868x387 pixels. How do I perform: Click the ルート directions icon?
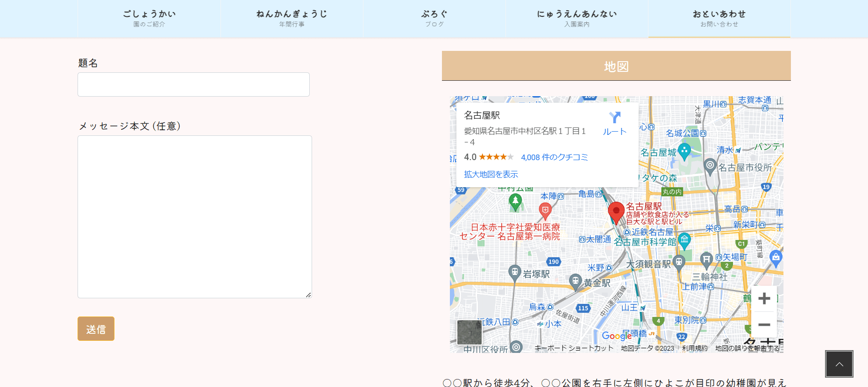(615, 123)
